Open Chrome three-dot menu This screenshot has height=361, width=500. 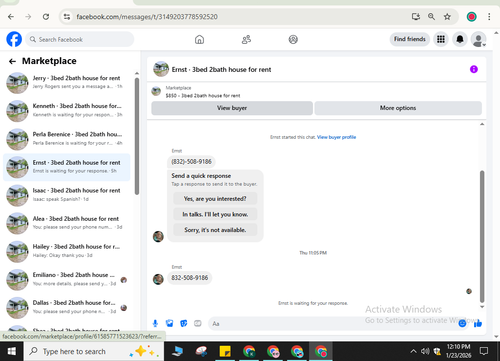click(x=489, y=17)
